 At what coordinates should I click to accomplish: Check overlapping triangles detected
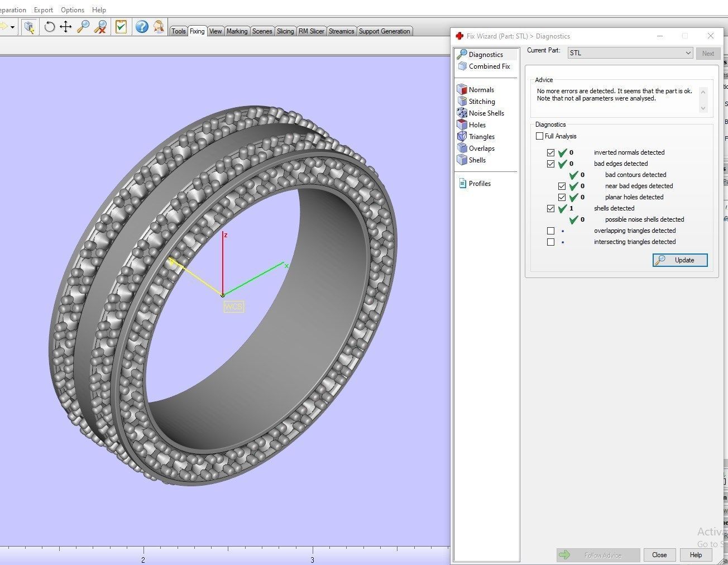coord(551,231)
